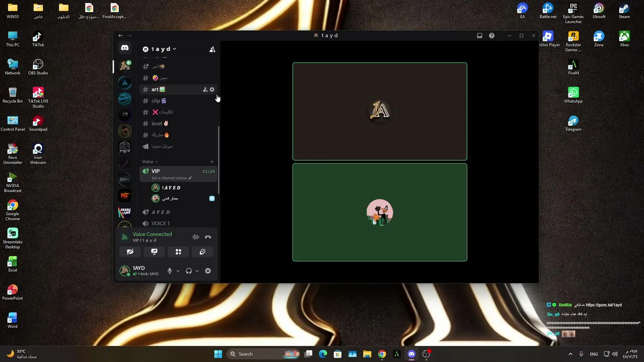
Task: Open FiveM desktop shortcut
Action: coord(573,67)
